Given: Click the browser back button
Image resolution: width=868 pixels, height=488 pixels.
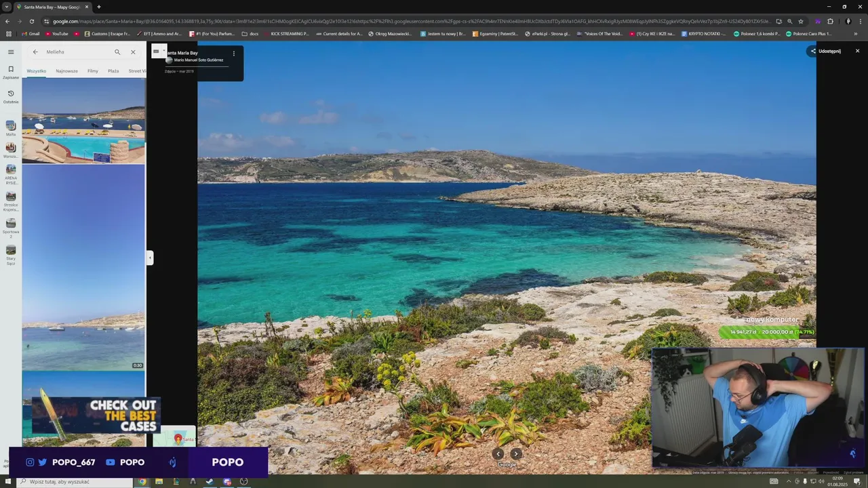Looking at the screenshot, I should tap(8, 21).
